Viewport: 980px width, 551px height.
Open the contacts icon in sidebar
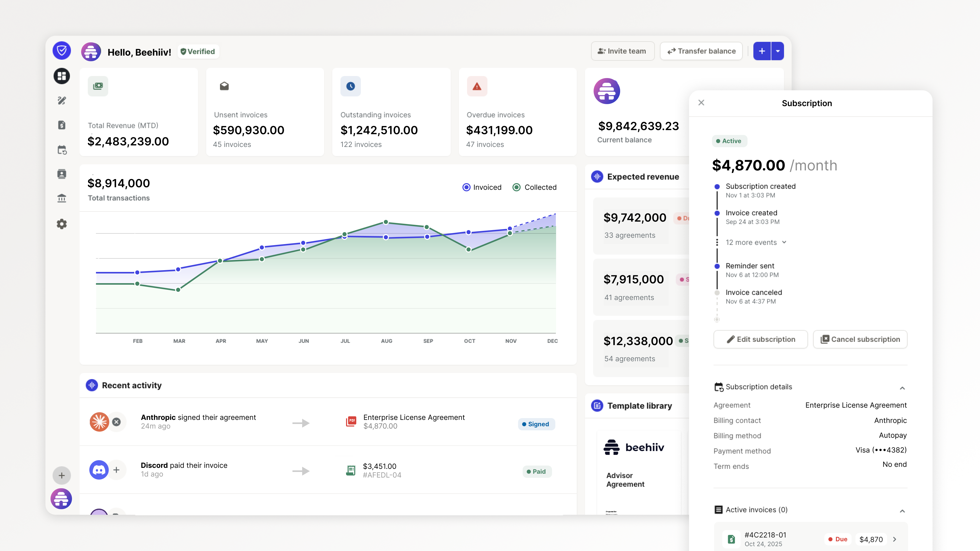(x=62, y=174)
